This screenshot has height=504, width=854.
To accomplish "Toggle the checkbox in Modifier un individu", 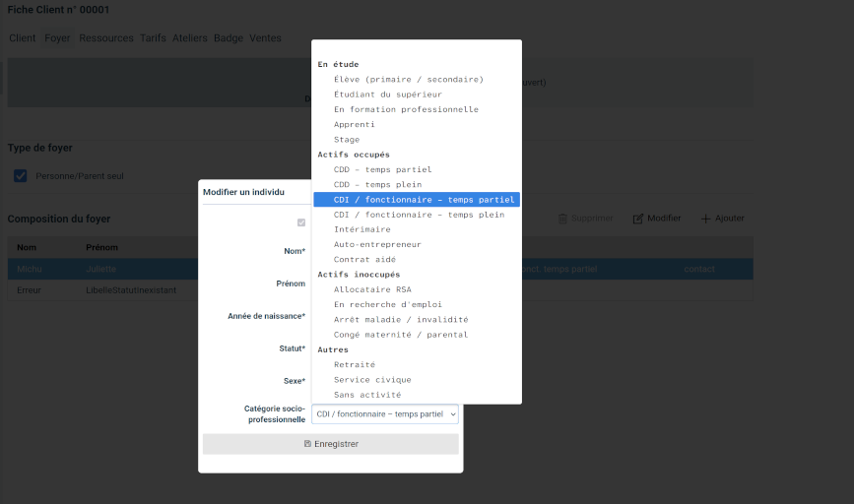I will [301, 222].
